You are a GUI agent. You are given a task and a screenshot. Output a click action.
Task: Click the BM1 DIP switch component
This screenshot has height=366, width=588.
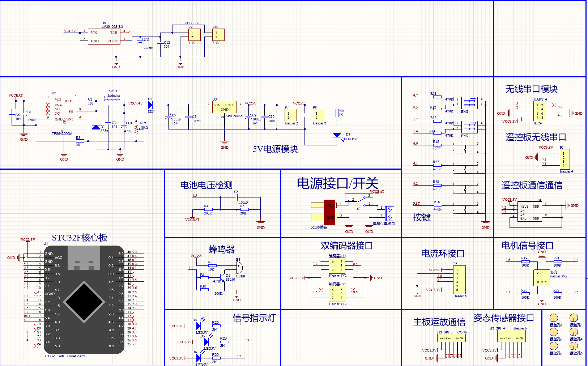tap(469, 103)
